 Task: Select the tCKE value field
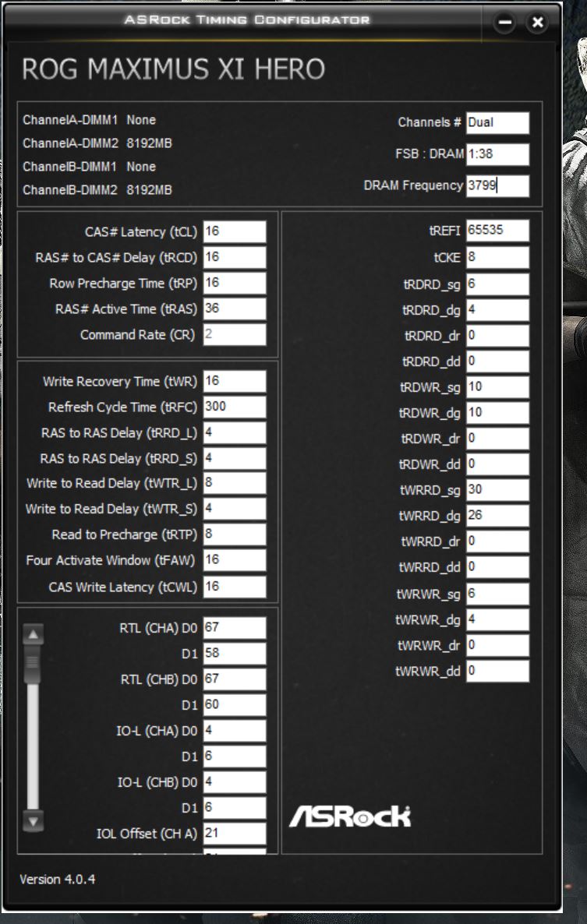click(497, 258)
